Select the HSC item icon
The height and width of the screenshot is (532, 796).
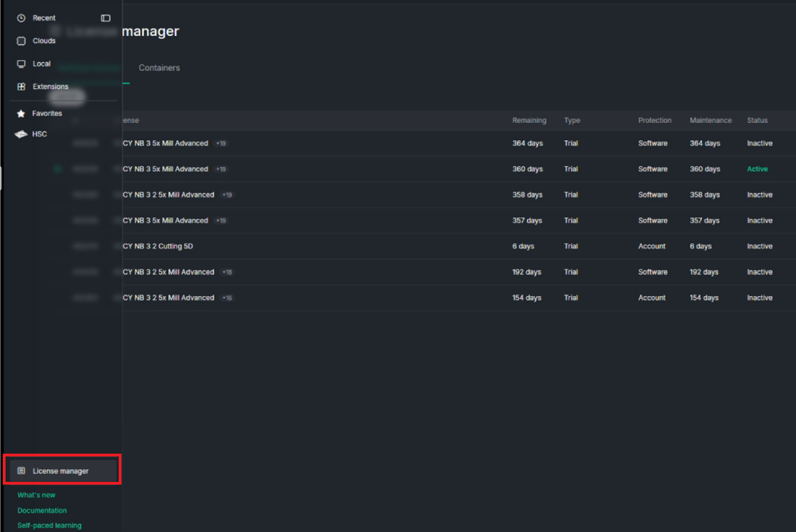coord(21,134)
